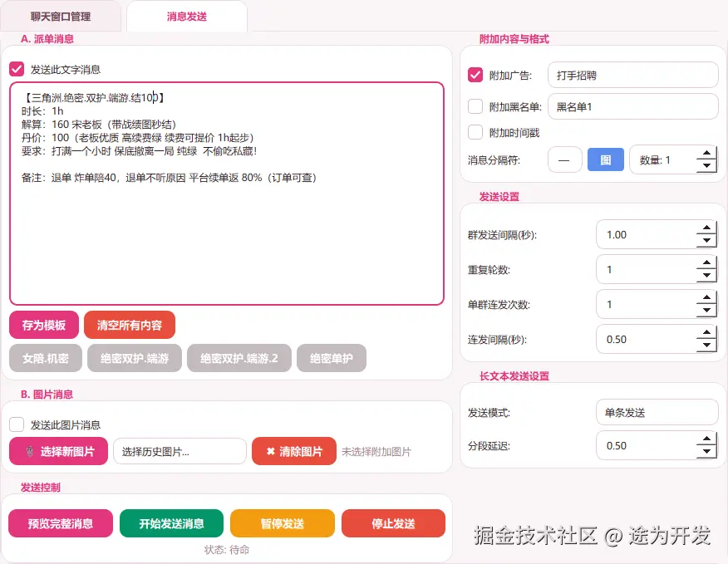Screen dimensions: 728x564
Task: Click the 未选择附加图片 label
Action: pyautogui.click(x=376, y=452)
